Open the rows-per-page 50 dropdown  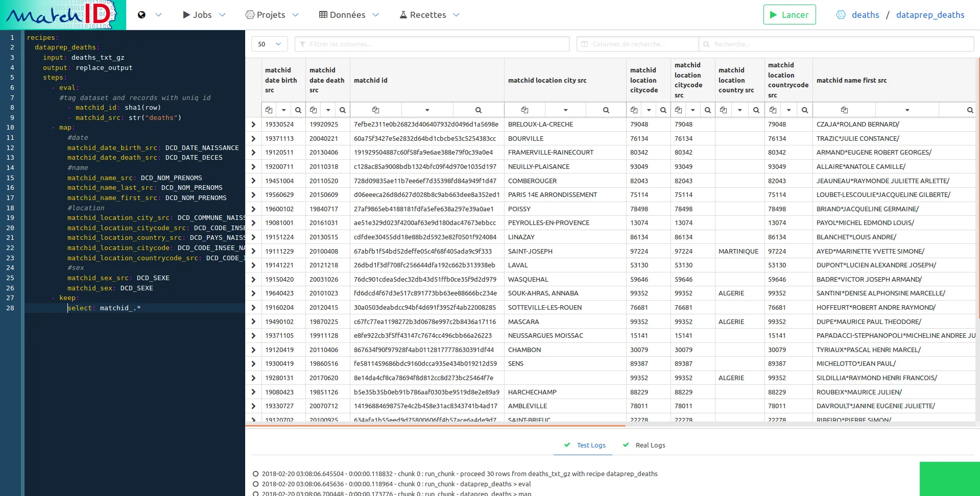coord(269,44)
